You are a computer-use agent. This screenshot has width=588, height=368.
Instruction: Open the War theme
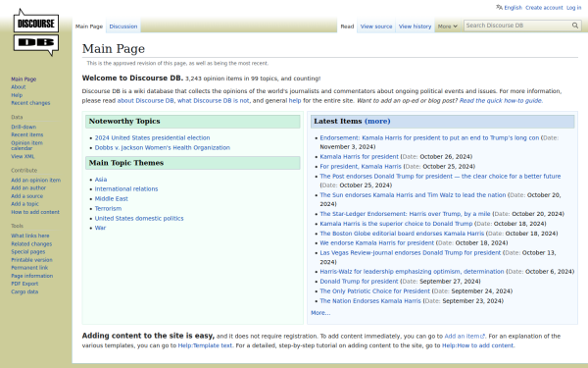(x=100, y=228)
